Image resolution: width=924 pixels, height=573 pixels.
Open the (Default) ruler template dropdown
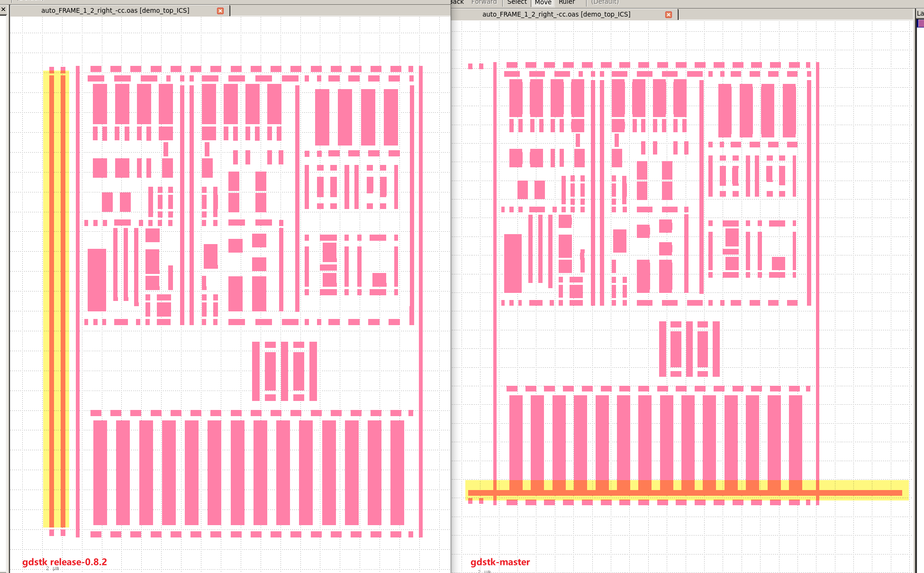pos(605,2)
